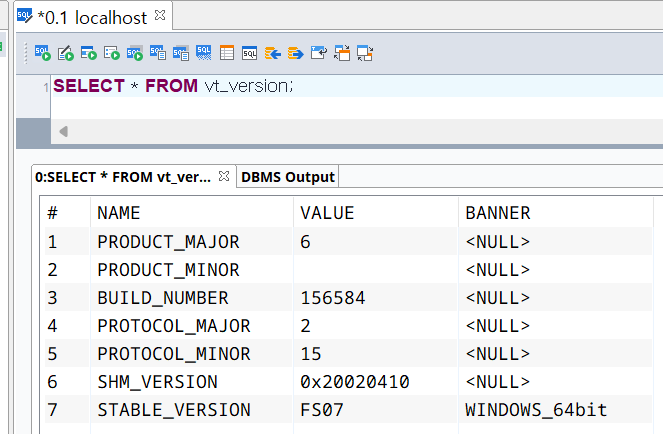Image resolution: width=663 pixels, height=434 pixels.
Task: Click the SQL icon with dotted bottom edge
Action: [204, 53]
